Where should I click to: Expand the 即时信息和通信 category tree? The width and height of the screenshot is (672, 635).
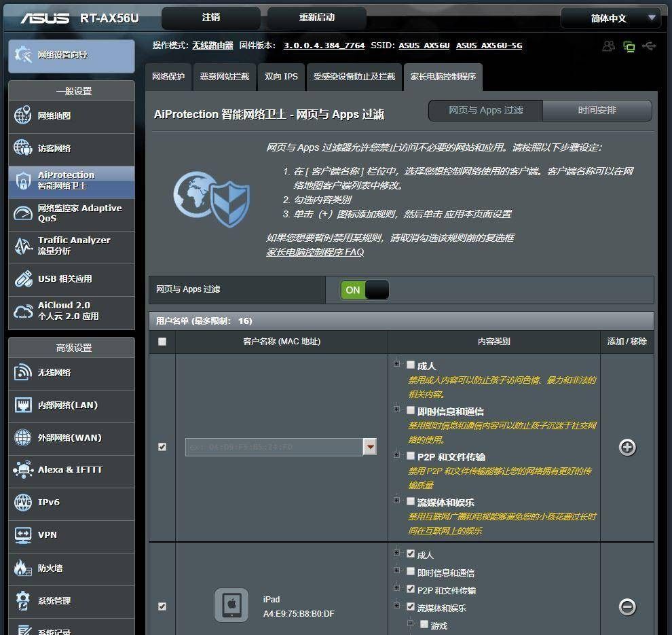(x=397, y=410)
